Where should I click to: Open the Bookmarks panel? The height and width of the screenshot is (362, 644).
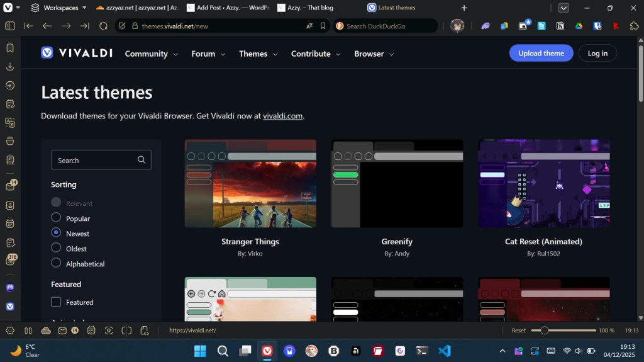tap(10, 48)
